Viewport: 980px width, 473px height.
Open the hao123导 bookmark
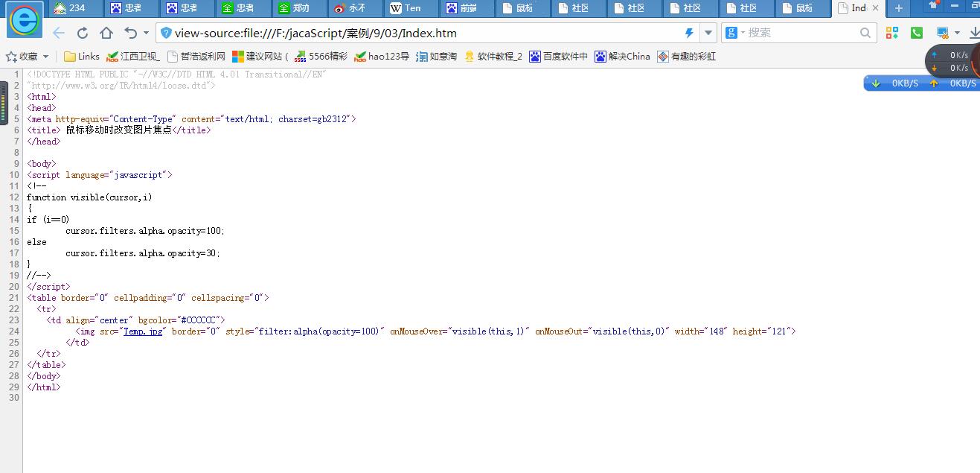click(382, 56)
